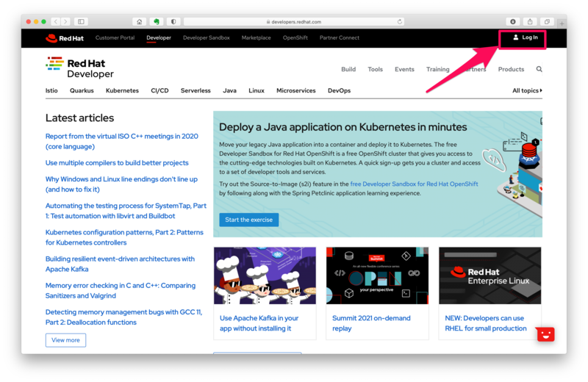
Task: Open Developer Sandbox in top bar
Action: coord(207,38)
